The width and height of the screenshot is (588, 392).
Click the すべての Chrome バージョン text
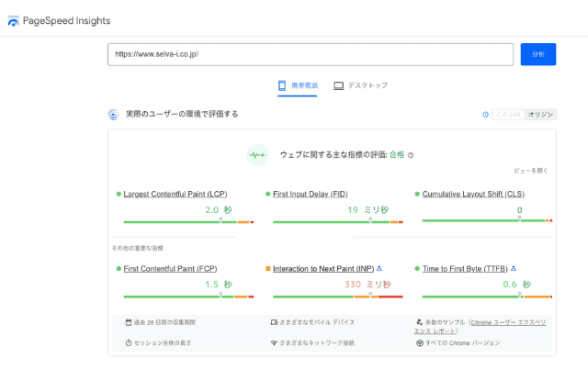462,343
